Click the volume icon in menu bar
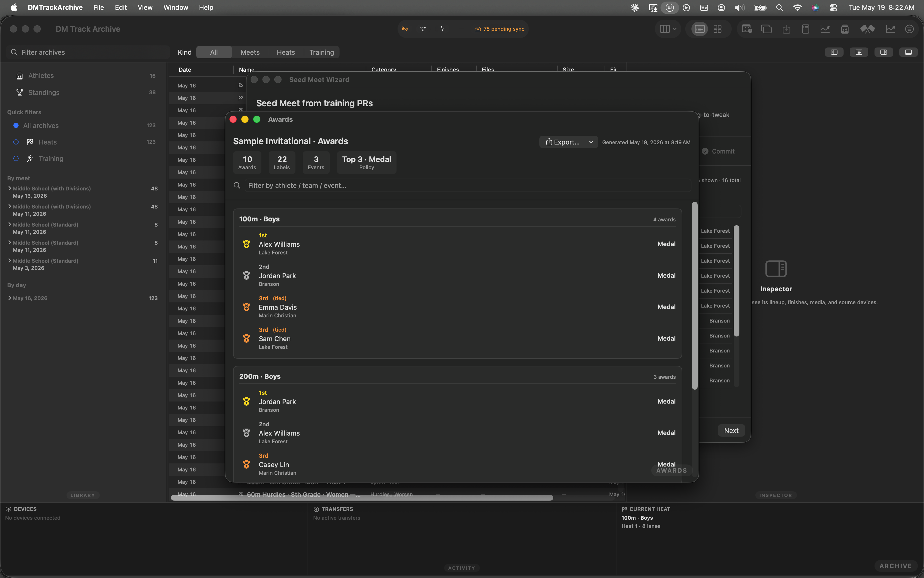924x578 pixels. pos(739,8)
